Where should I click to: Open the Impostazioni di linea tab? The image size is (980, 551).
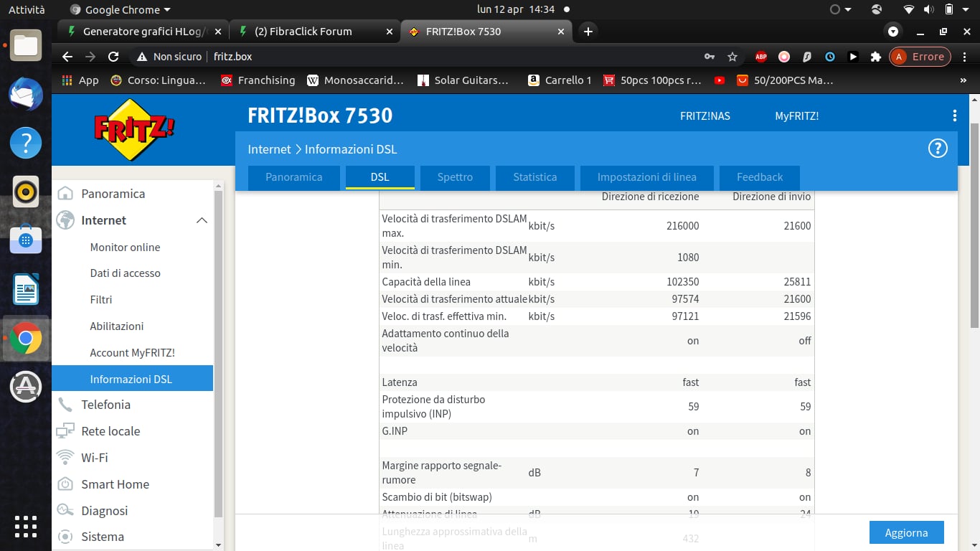pyautogui.click(x=646, y=177)
